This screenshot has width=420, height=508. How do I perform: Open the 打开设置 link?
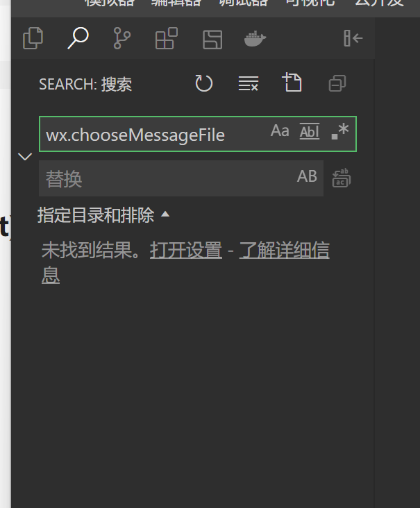click(186, 250)
